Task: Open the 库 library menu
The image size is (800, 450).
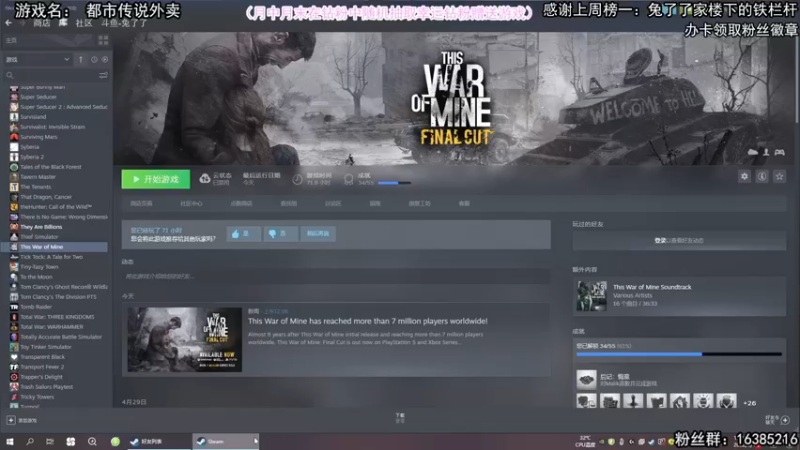Action: pos(63,23)
